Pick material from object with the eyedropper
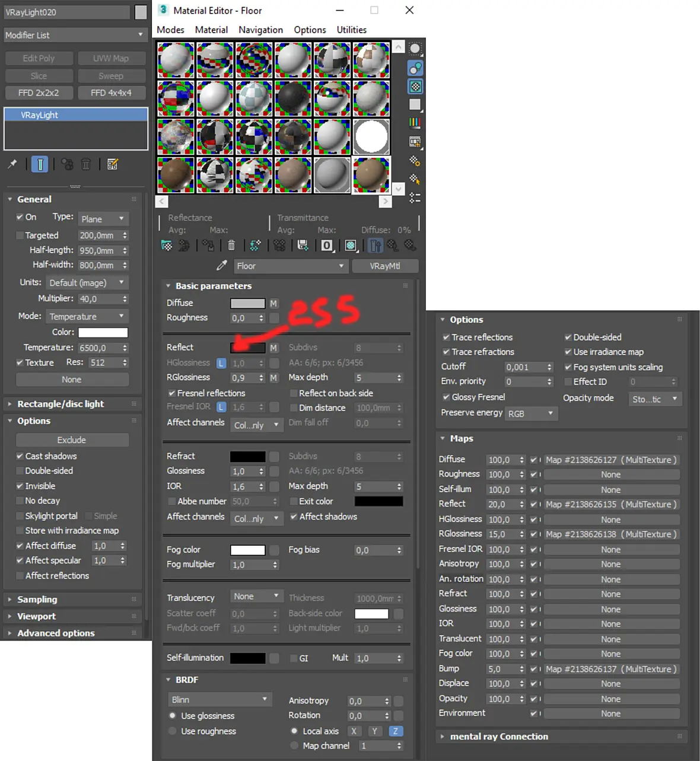 [222, 265]
